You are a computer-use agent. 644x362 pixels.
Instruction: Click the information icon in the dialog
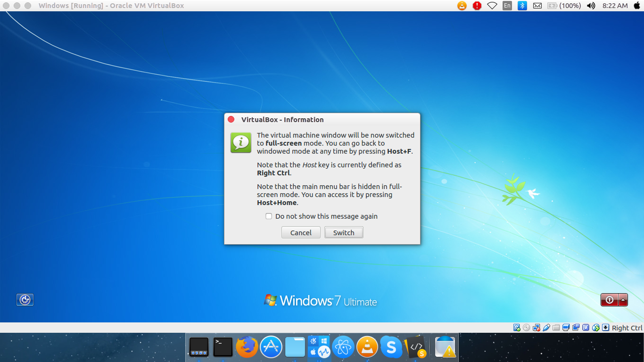[x=240, y=143]
